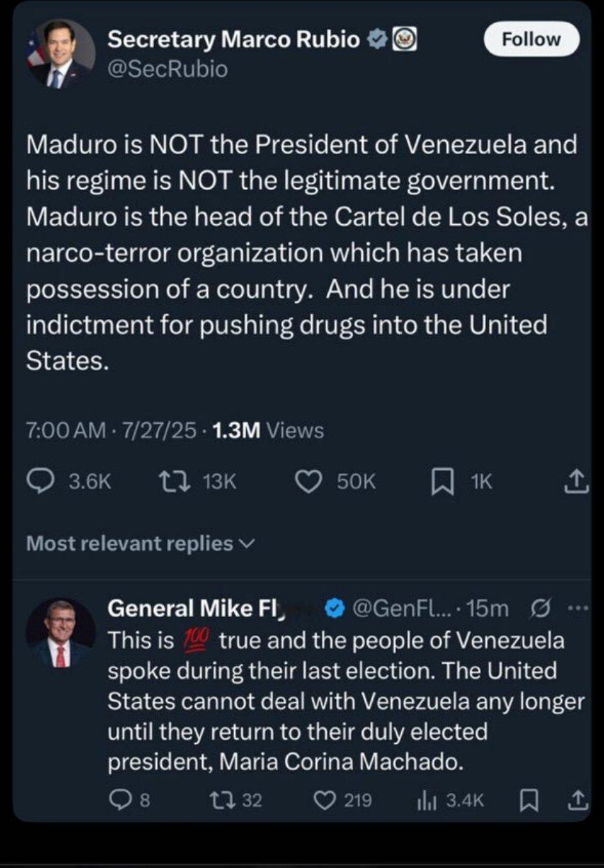Open the @SecRubio handle link
This screenshot has width=604, height=868.
[168, 68]
